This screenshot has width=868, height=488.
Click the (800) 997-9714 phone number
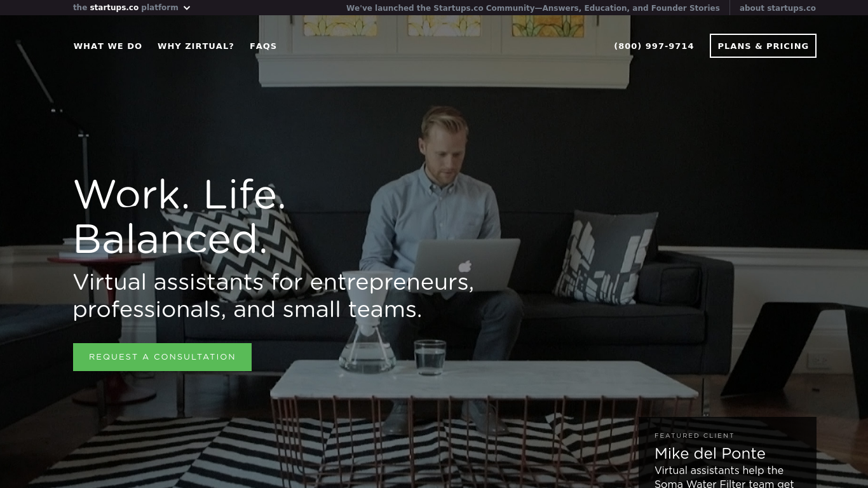[x=654, y=46]
